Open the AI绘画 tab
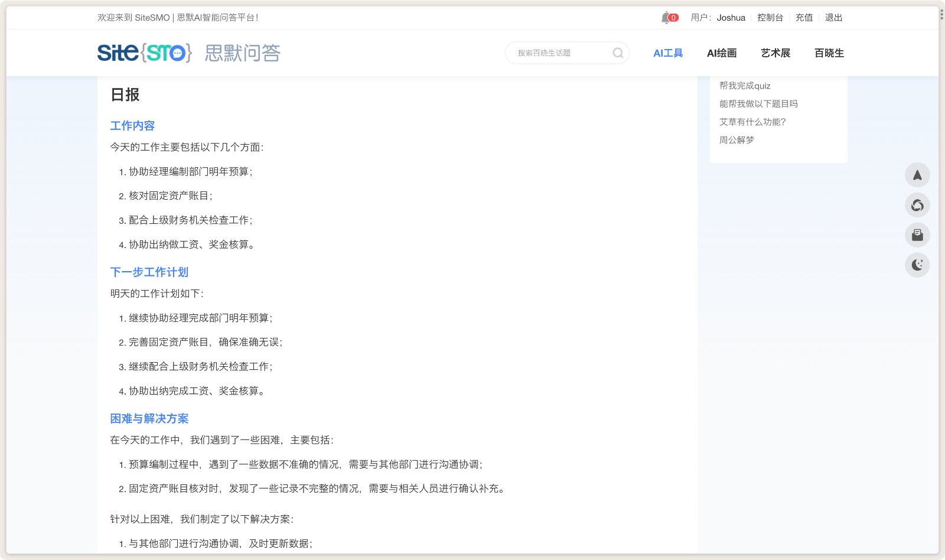 [x=721, y=53]
